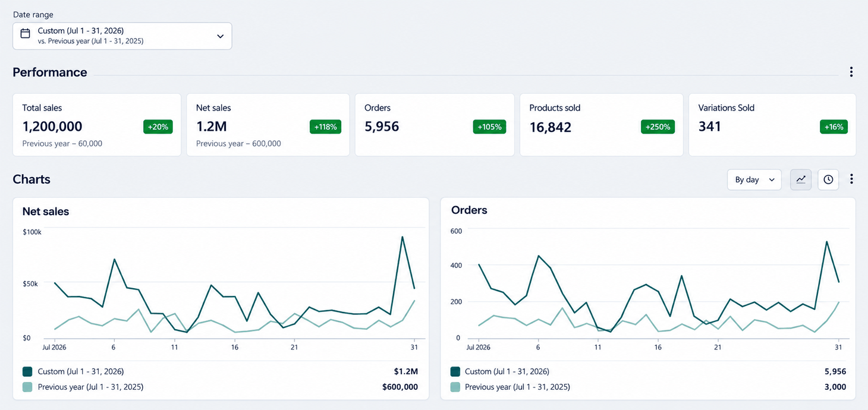This screenshot has width=868, height=410.
Task: Select the Net sales performance card
Action: (268, 125)
